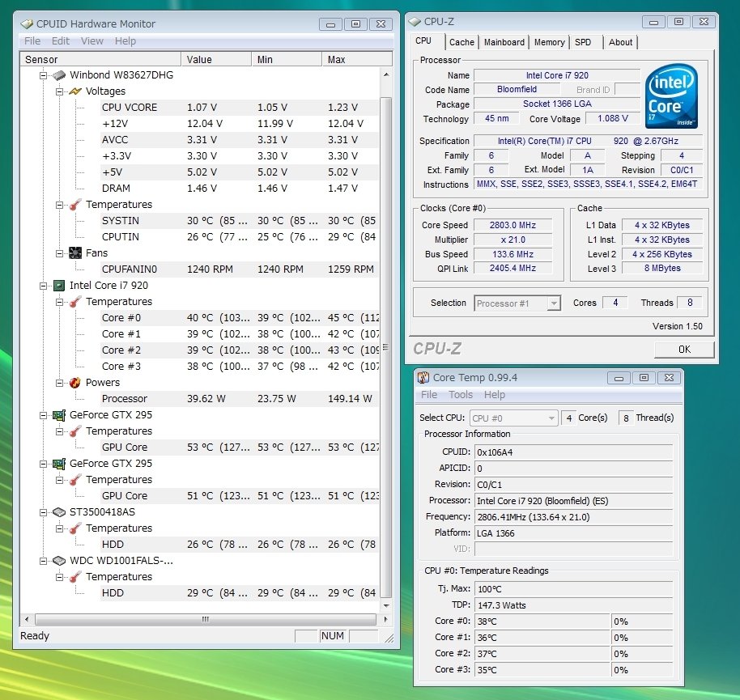Collapse the Intel Core i7 920 tree node
The height and width of the screenshot is (700, 740).
[44, 286]
